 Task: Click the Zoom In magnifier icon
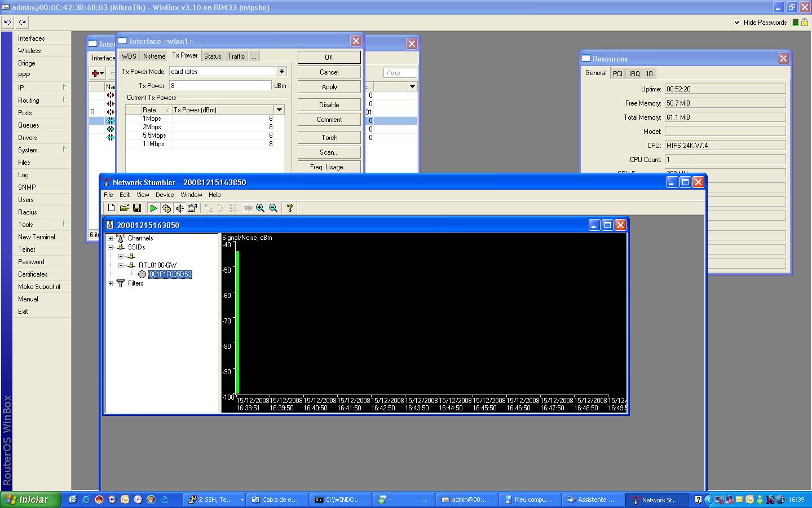pyautogui.click(x=260, y=208)
